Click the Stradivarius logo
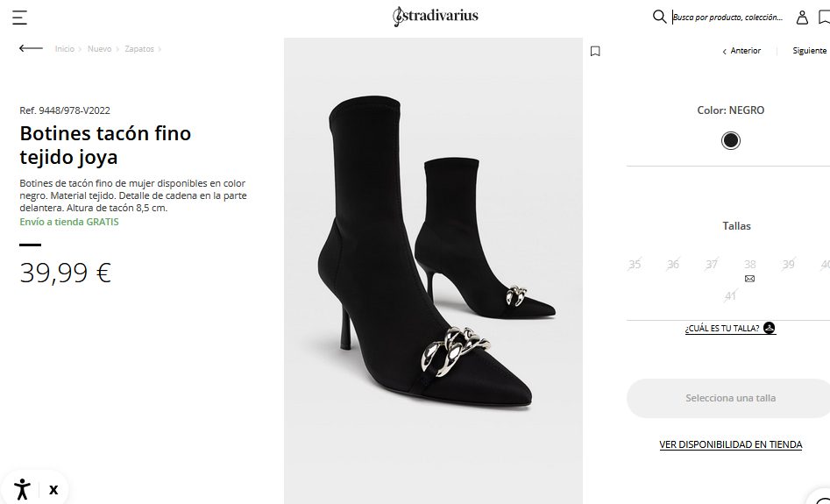Image resolution: width=830 pixels, height=504 pixels. click(x=436, y=16)
